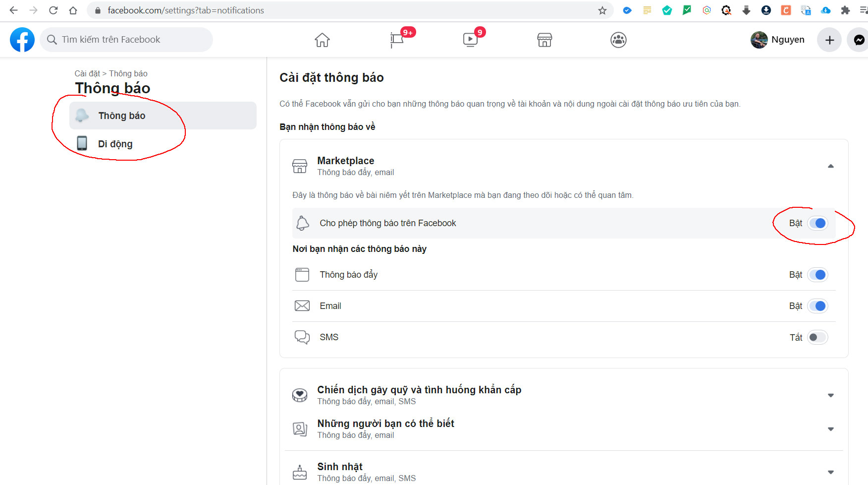This screenshot has height=485, width=868.
Task: Click the Cài đặt breadcrumb link
Action: (87, 73)
